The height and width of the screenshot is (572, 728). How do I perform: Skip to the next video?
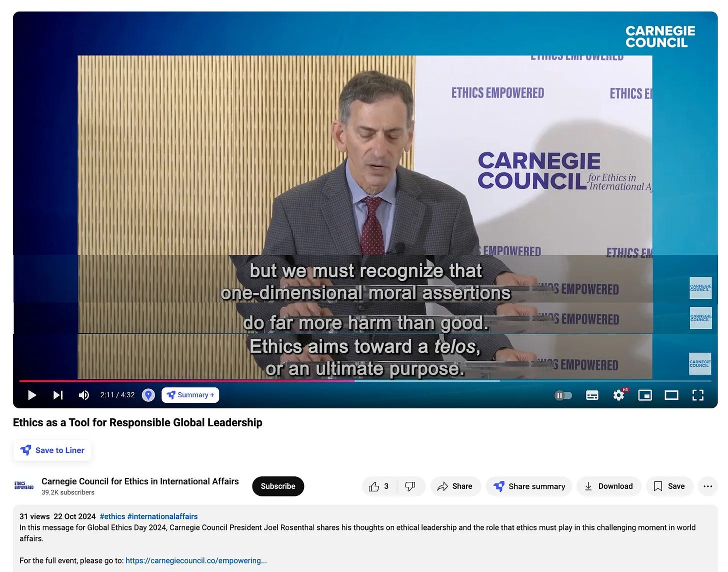coord(58,395)
